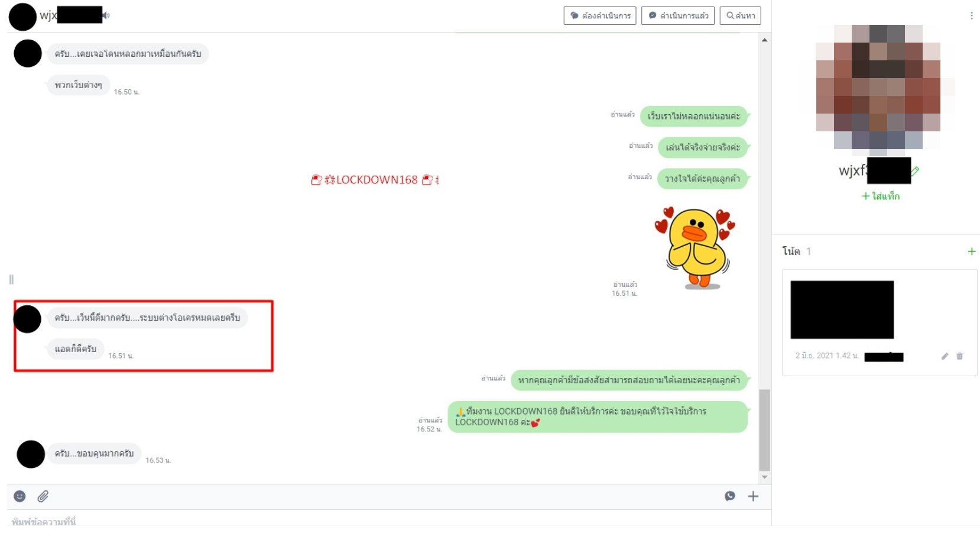Click the chat scrollbar thumb
The image size is (980, 533).
click(x=764, y=429)
